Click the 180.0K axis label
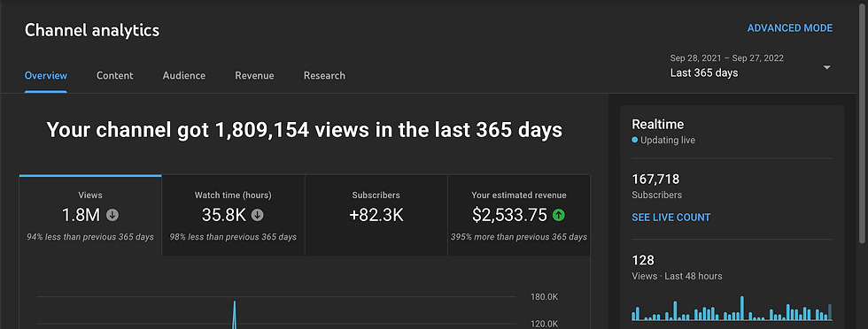868x329 pixels. pyautogui.click(x=544, y=297)
